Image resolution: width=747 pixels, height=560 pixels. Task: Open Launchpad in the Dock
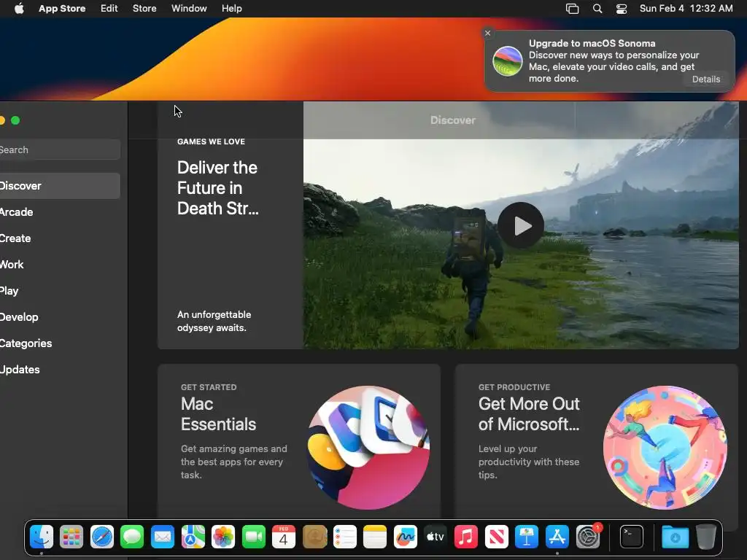click(71, 537)
